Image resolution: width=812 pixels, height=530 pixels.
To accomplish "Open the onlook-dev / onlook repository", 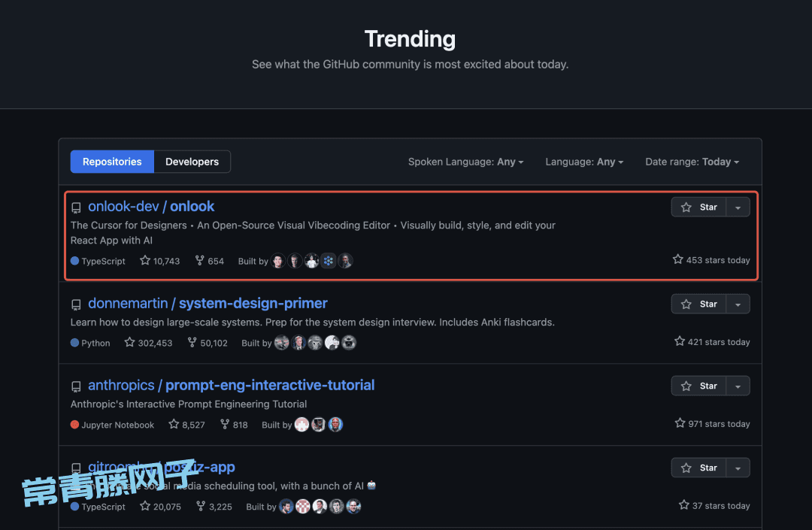I will pyautogui.click(x=151, y=206).
